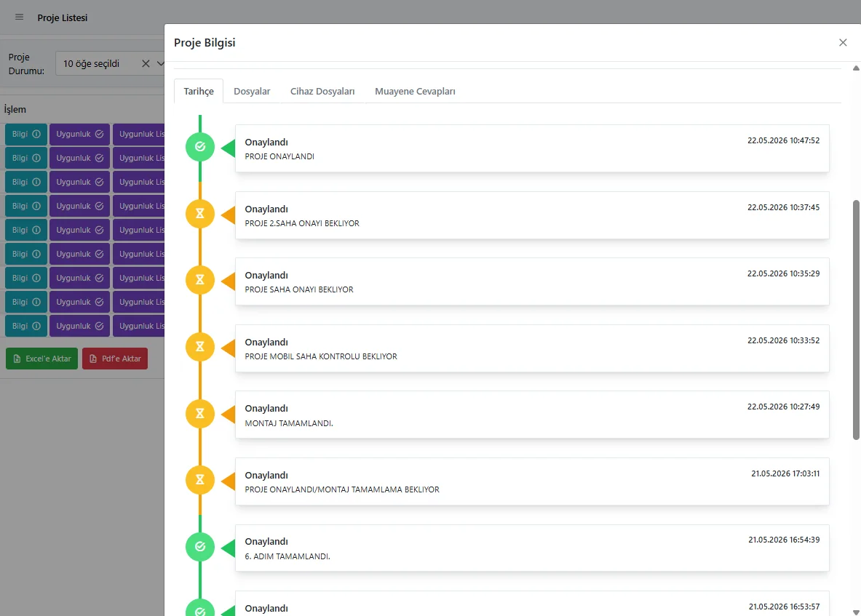
Task: Click the MONTAJ TAMAMLANDI. entry text
Action: click(x=289, y=423)
